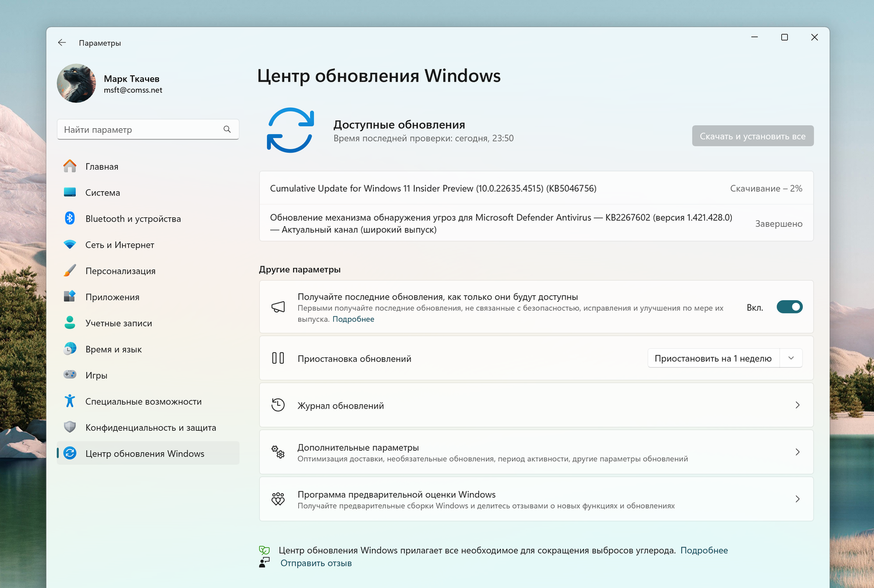Open Дополнительные параметры chevron
The height and width of the screenshot is (588, 874).
[x=798, y=452]
